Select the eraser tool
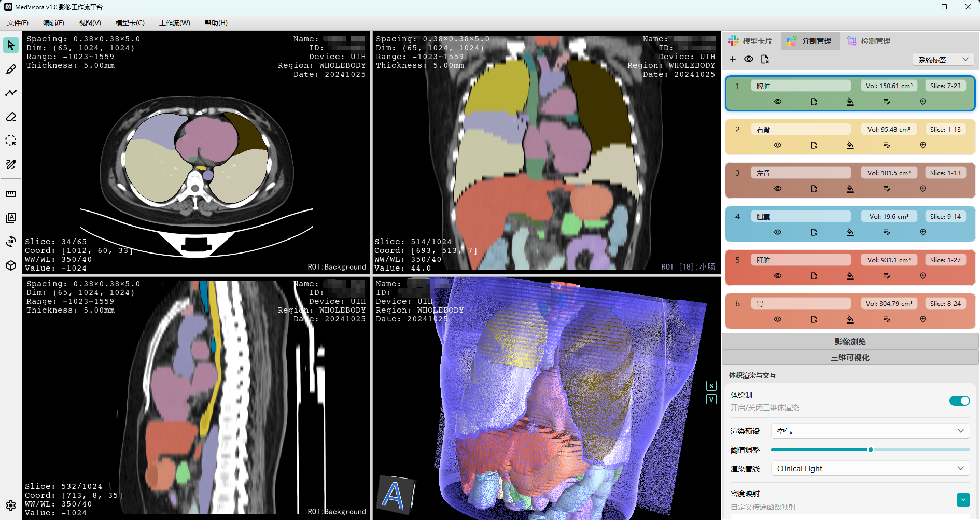 pyautogui.click(x=11, y=117)
